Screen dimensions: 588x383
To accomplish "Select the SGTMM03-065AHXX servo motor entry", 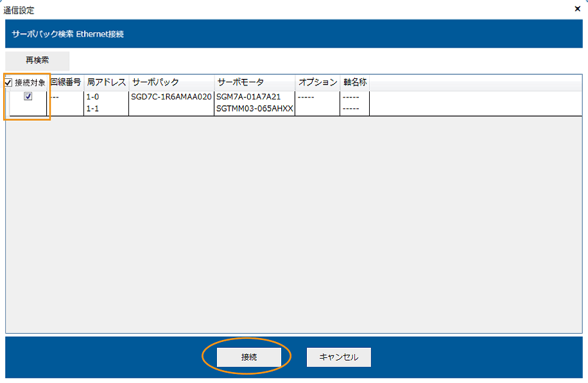I will click(x=255, y=108).
